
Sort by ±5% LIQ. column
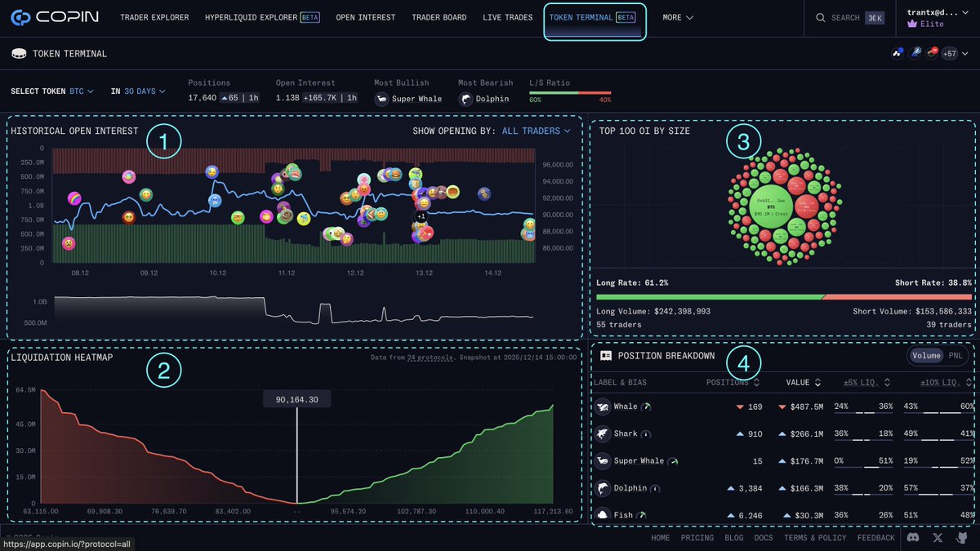pyautogui.click(x=867, y=382)
